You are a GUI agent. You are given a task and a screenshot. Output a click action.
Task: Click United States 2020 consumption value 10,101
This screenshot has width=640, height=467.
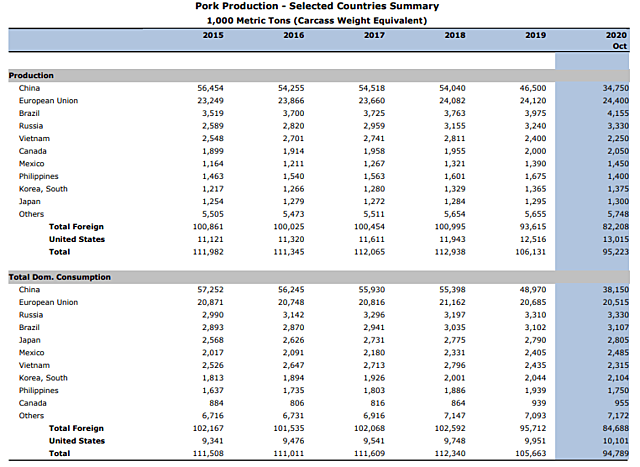[616, 441]
